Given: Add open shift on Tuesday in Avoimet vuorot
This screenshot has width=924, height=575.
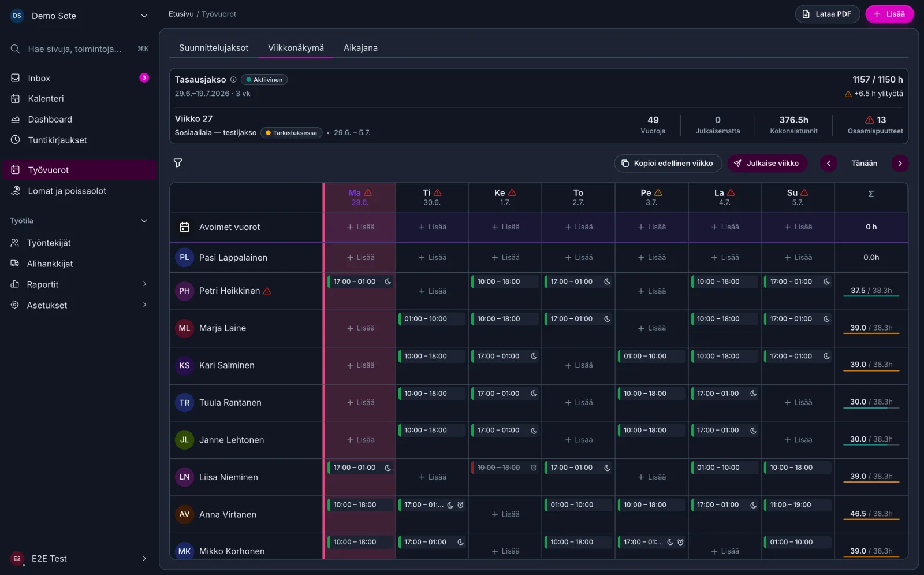Looking at the screenshot, I should tap(432, 227).
